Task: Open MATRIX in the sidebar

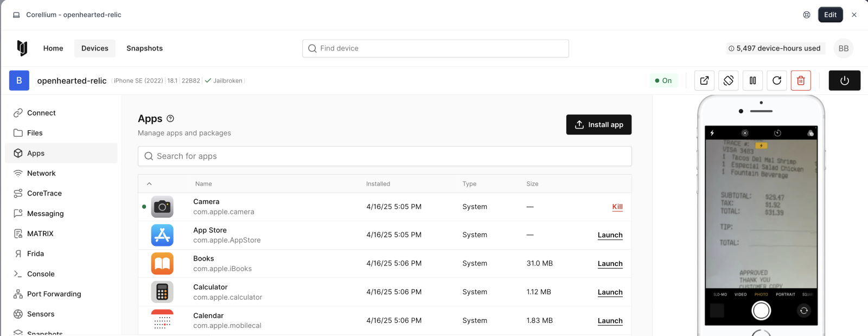Action: click(61, 233)
